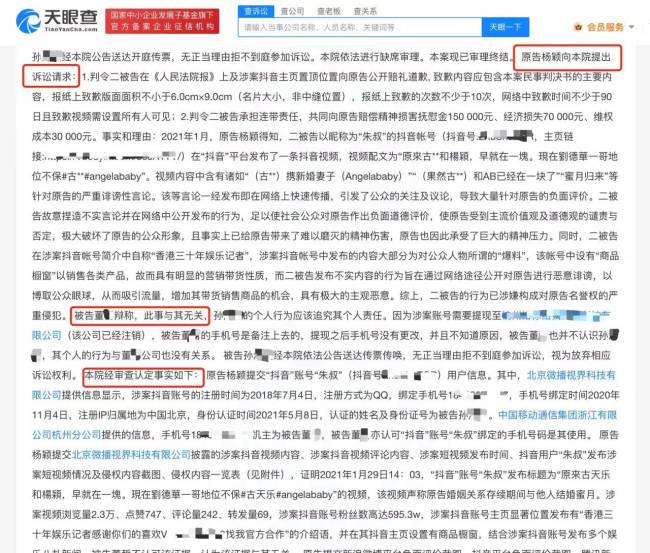Click the text 精神损害抚慰金150 000元
Image resolution: width=650 pixels, height=553 pixels.
434,117
